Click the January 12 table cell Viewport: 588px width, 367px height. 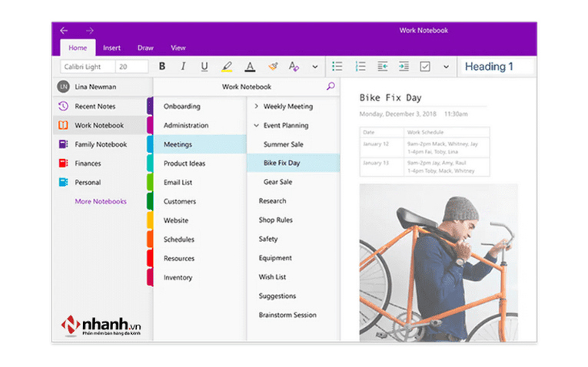382,147
